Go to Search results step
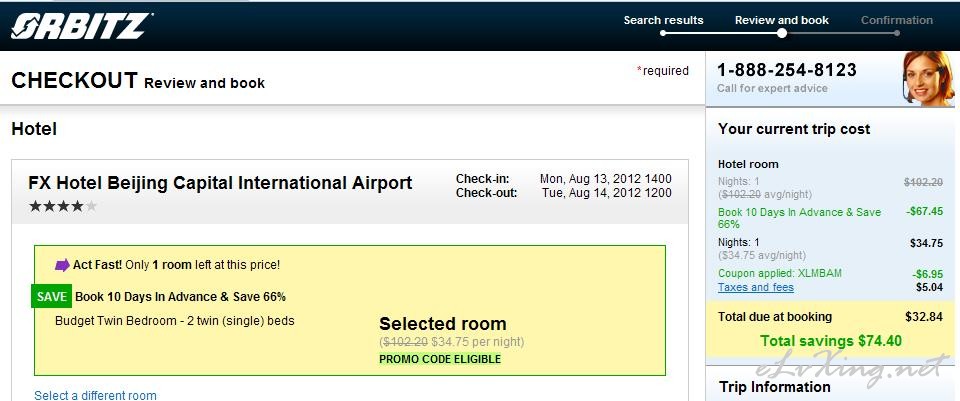The image size is (960, 401). click(x=663, y=20)
